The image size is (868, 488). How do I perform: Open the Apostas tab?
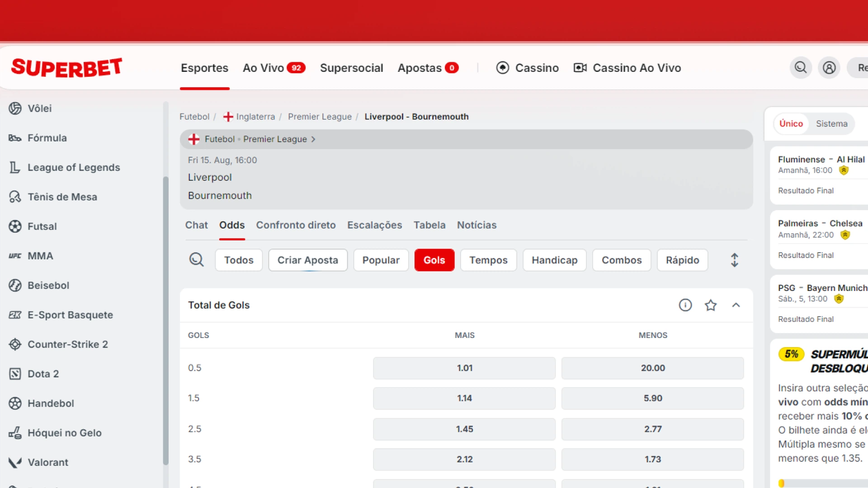[x=428, y=68]
